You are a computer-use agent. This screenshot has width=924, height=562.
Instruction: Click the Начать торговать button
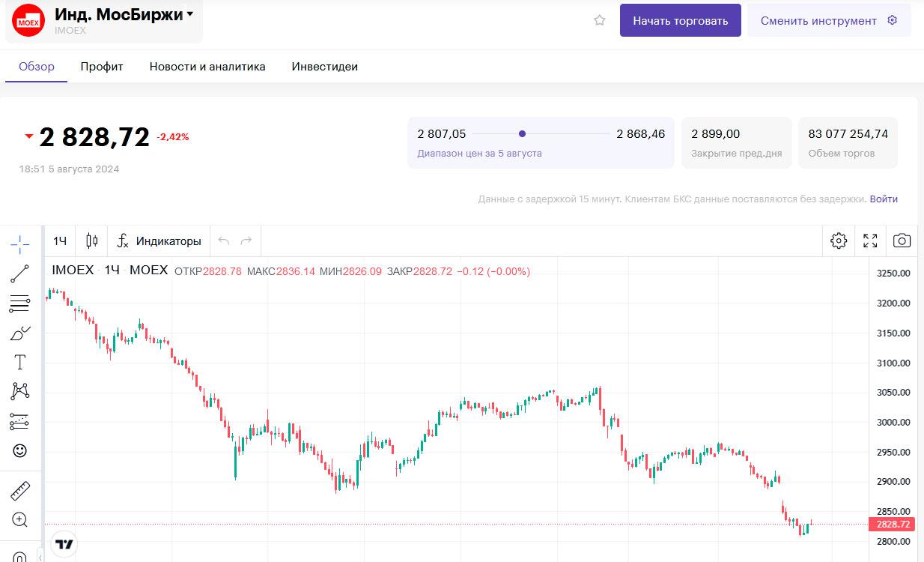[680, 21]
